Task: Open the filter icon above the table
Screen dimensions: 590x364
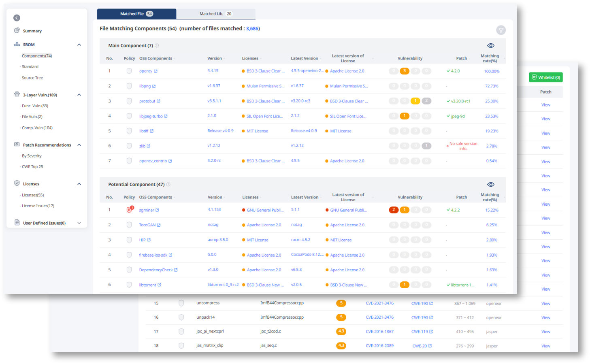Action: [501, 30]
